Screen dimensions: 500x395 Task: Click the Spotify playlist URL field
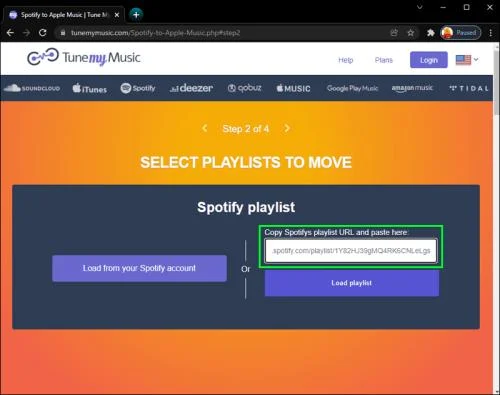tap(351, 251)
